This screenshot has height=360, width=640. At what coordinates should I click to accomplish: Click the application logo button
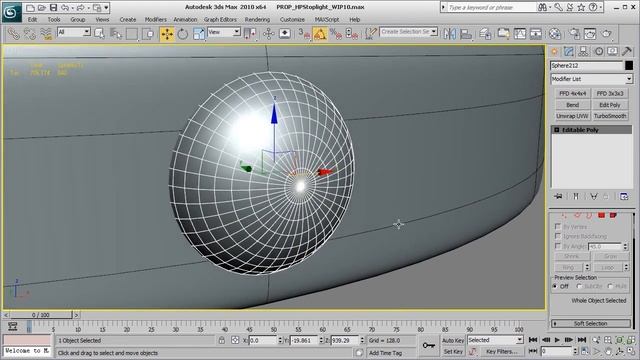tap(11, 12)
